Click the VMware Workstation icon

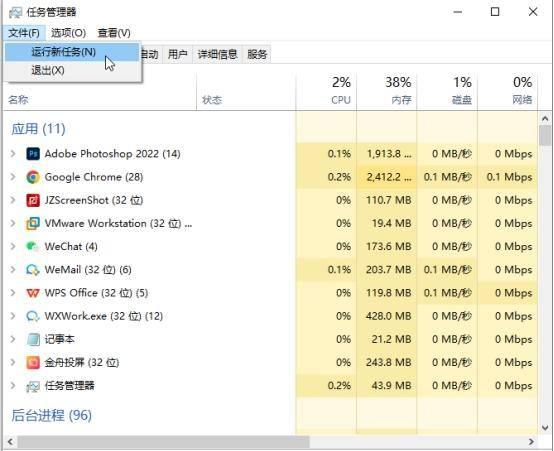tap(33, 223)
